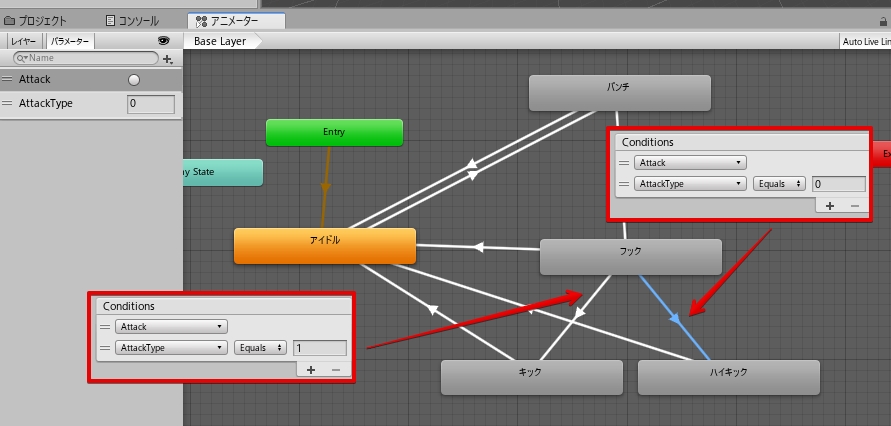Open AttackType dropdown in lower Conditions panel
This screenshot has height=426, width=891.
click(171, 348)
